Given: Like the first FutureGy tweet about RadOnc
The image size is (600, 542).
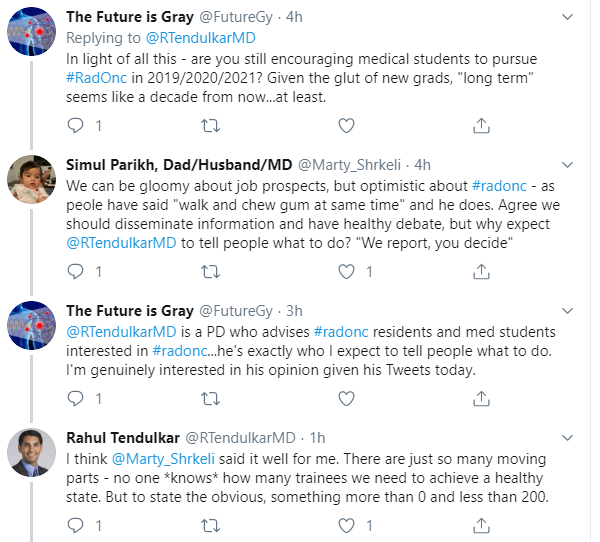Looking at the screenshot, I should click(x=345, y=125).
